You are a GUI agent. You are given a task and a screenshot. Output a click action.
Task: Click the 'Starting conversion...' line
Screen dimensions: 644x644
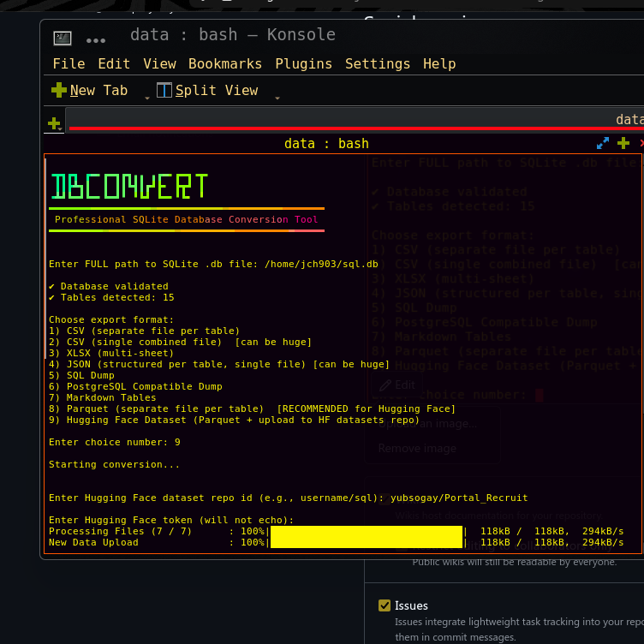114,464
